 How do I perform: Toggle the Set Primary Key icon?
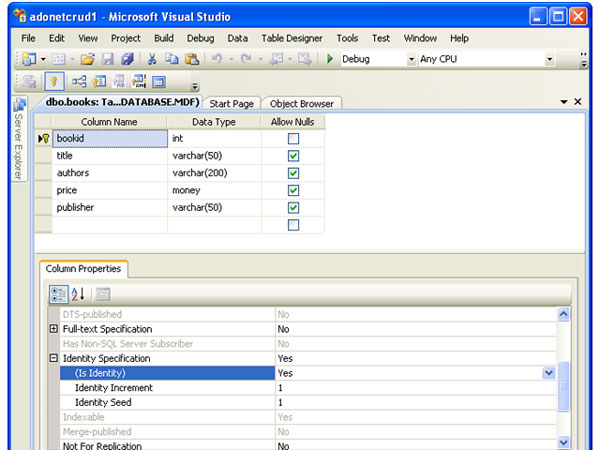point(54,82)
